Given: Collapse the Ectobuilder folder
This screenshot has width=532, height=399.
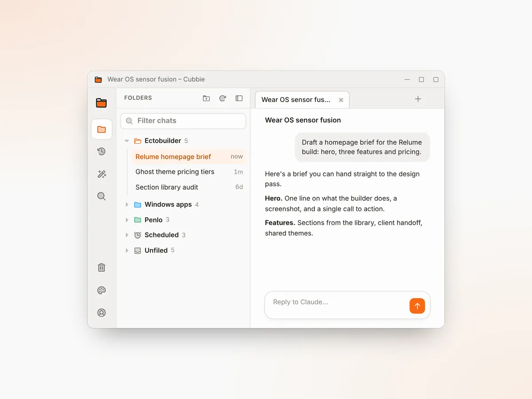Looking at the screenshot, I should [127, 141].
